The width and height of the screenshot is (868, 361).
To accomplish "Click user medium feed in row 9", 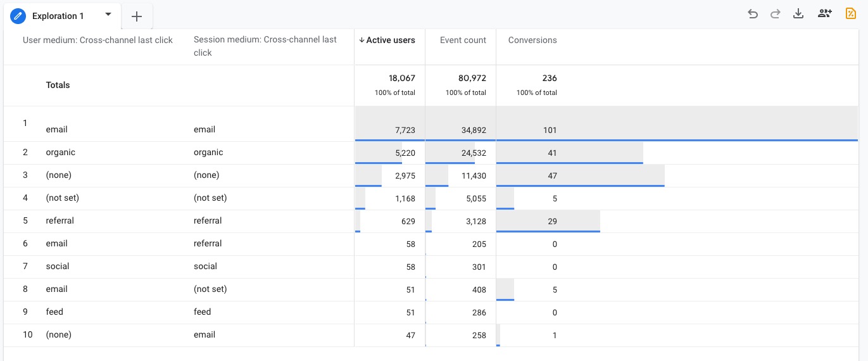I will pyautogui.click(x=54, y=312).
